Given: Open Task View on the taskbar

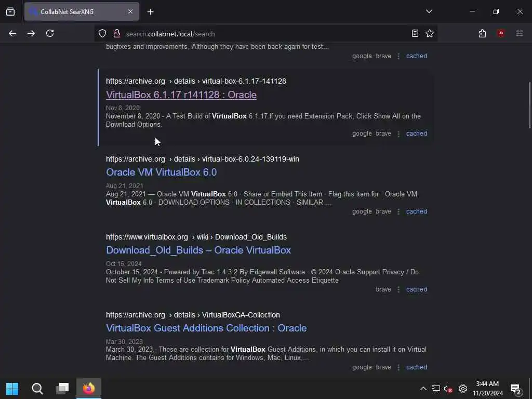Looking at the screenshot, I should pos(62,389).
